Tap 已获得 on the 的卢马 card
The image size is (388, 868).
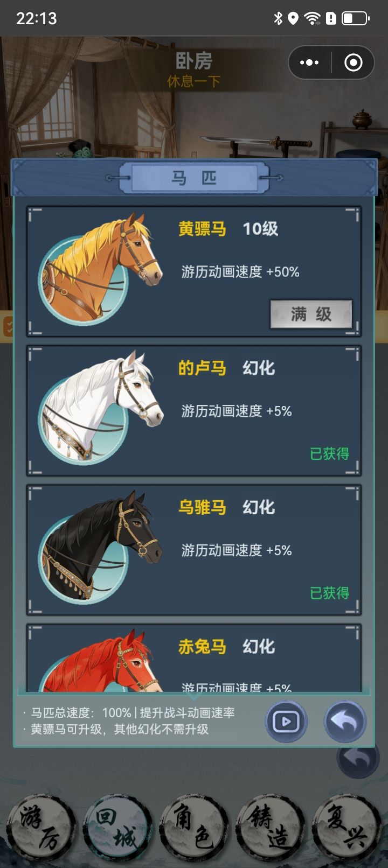click(329, 453)
